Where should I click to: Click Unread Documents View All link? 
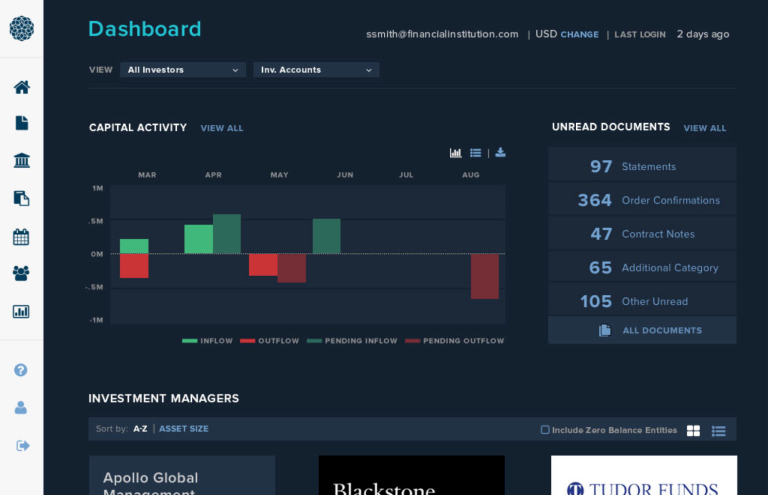point(705,128)
